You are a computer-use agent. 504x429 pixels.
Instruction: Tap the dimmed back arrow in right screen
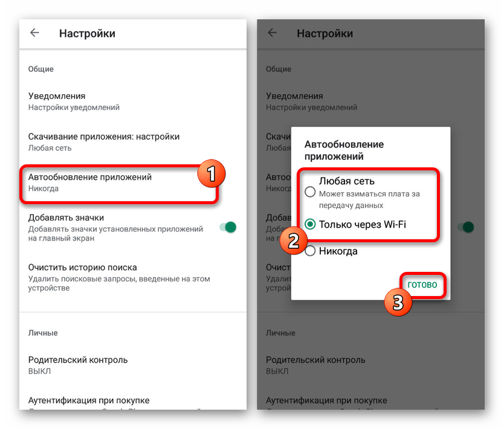tap(272, 33)
